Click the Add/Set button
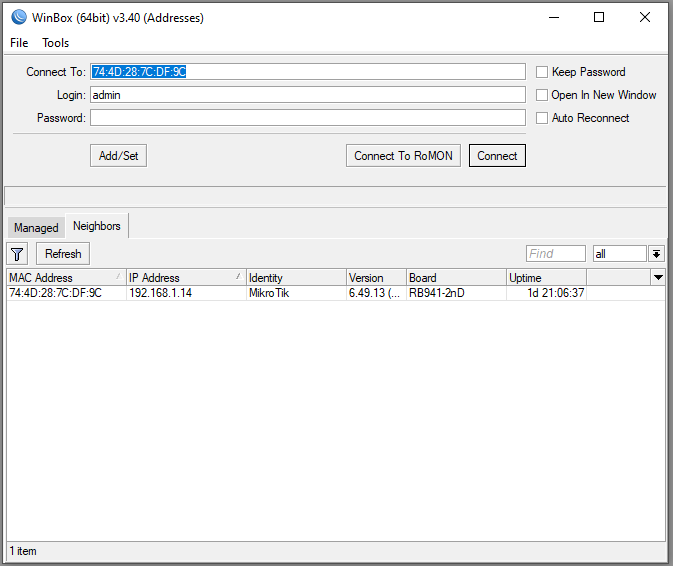 click(x=118, y=156)
